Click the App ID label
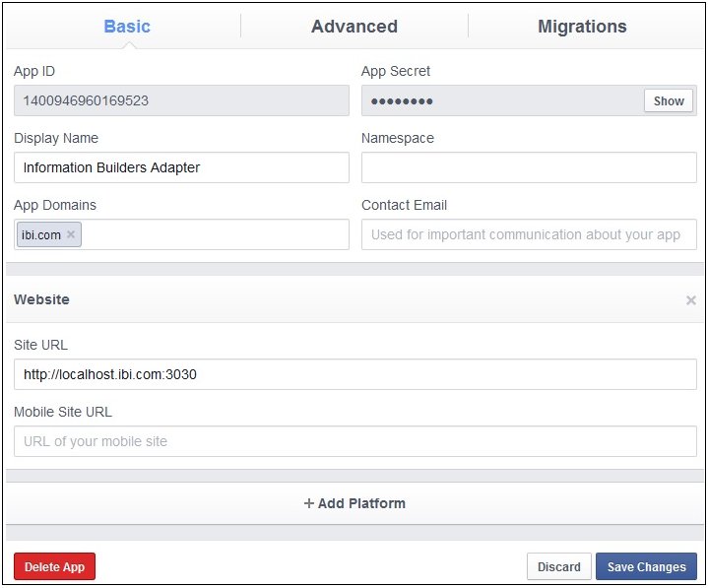This screenshot has width=708, height=588. [34, 71]
